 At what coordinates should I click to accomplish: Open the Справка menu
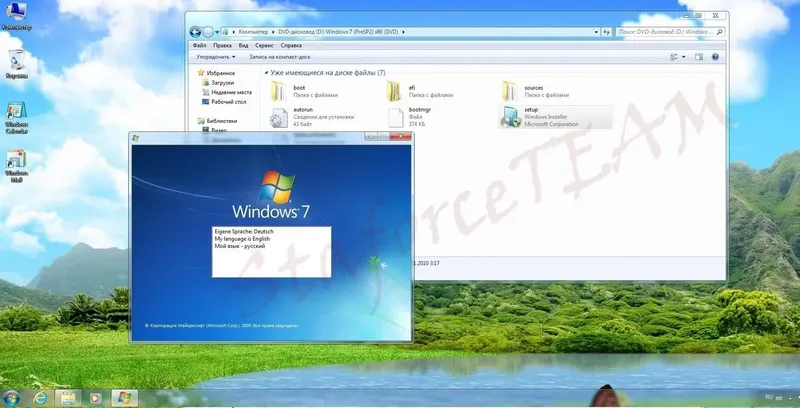(x=291, y=45)
